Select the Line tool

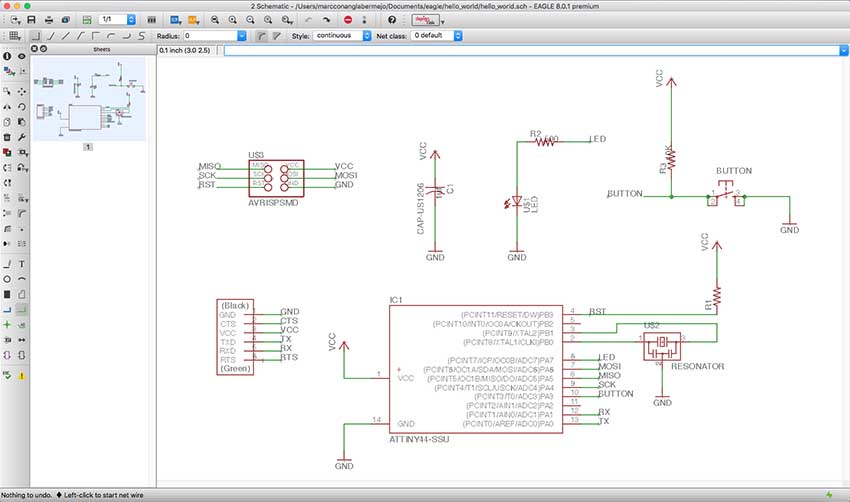[7, 264]
